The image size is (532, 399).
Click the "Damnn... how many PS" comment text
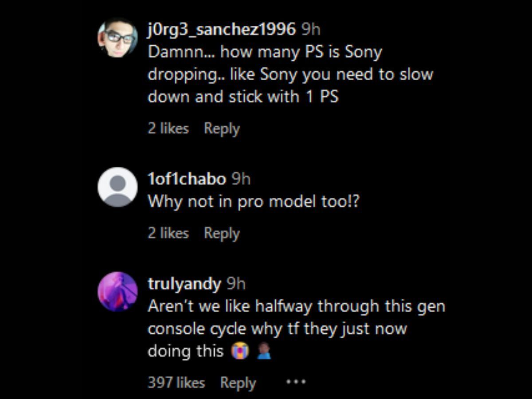pyautogui.click(x=265, y=52)
